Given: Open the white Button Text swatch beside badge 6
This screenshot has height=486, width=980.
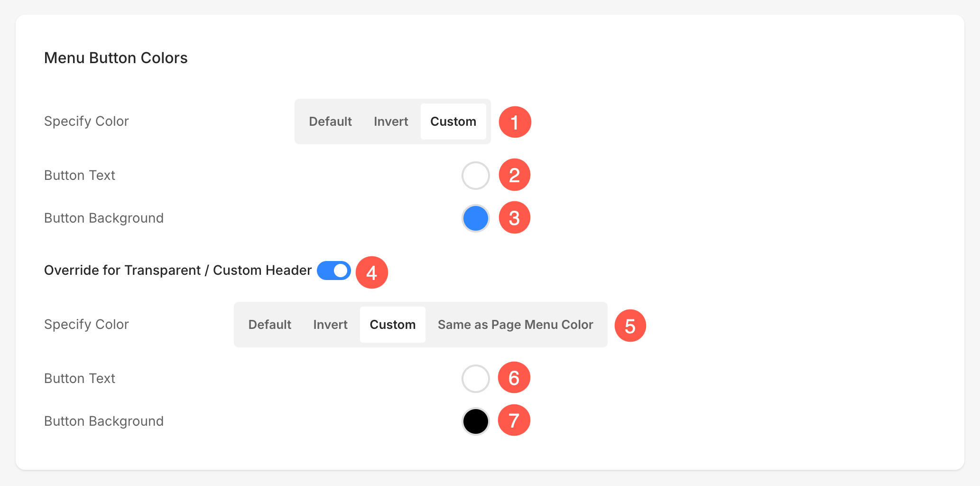Looking at the screenshot, I should 475,379.
